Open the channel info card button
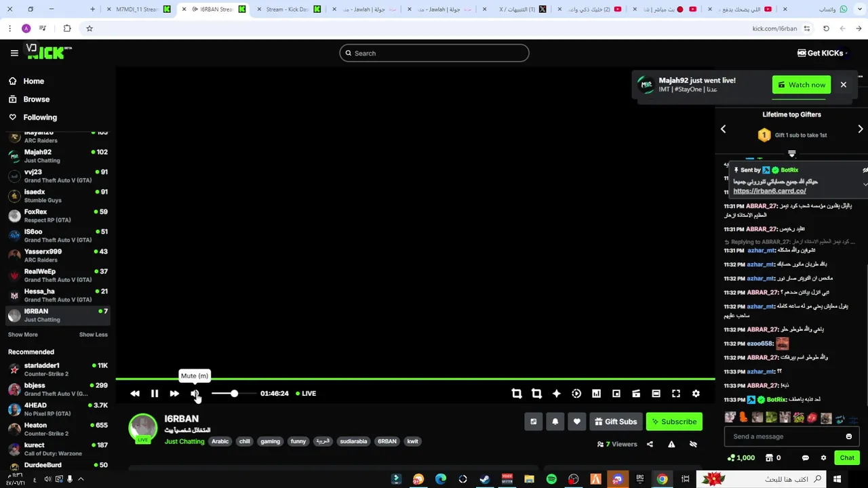868x488 pixels. (x=533, y=422)
